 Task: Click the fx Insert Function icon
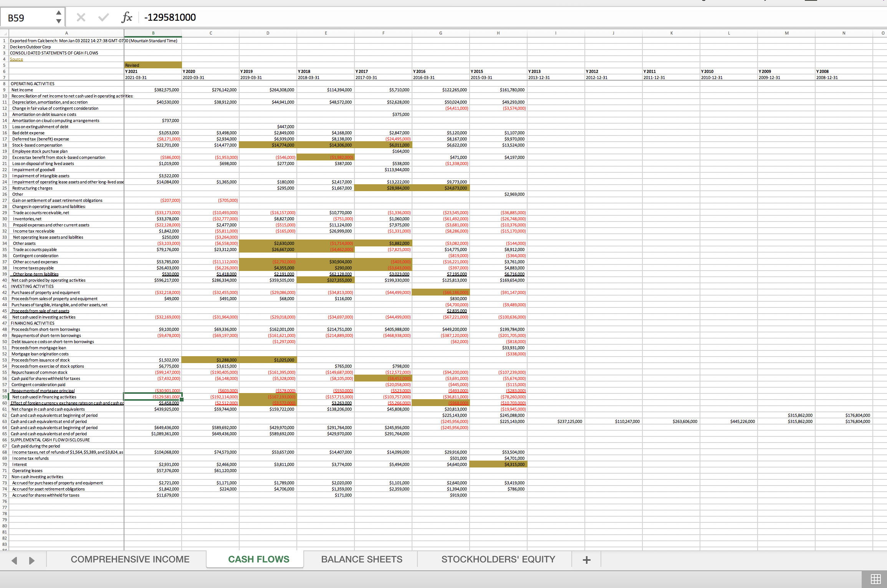[127, 17]
